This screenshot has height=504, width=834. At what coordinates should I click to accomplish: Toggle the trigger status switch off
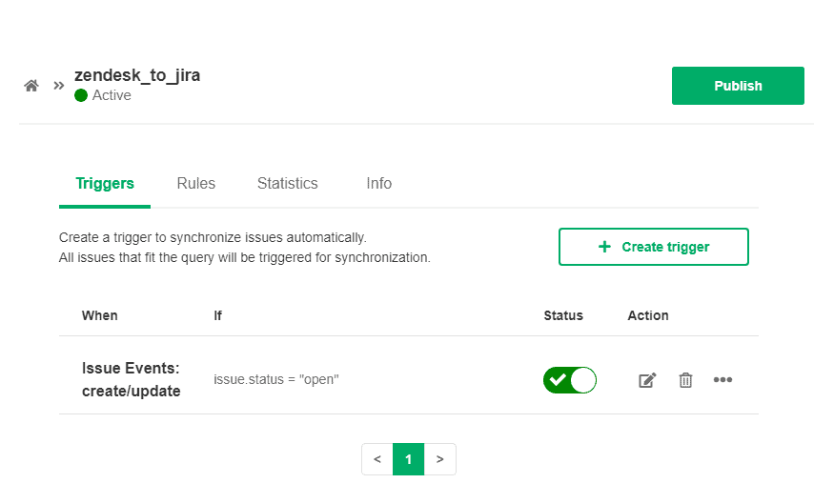point(570,380)
